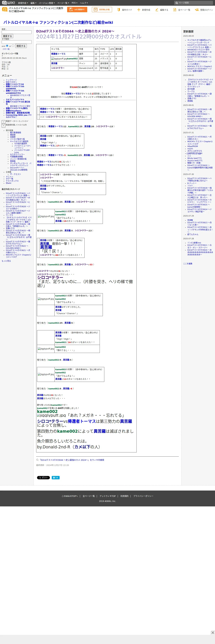This screenshot has width=215, height=644.
Task: Open the ページ一覧 dropdown menu in top bar
Action: [x=63, y=3]
